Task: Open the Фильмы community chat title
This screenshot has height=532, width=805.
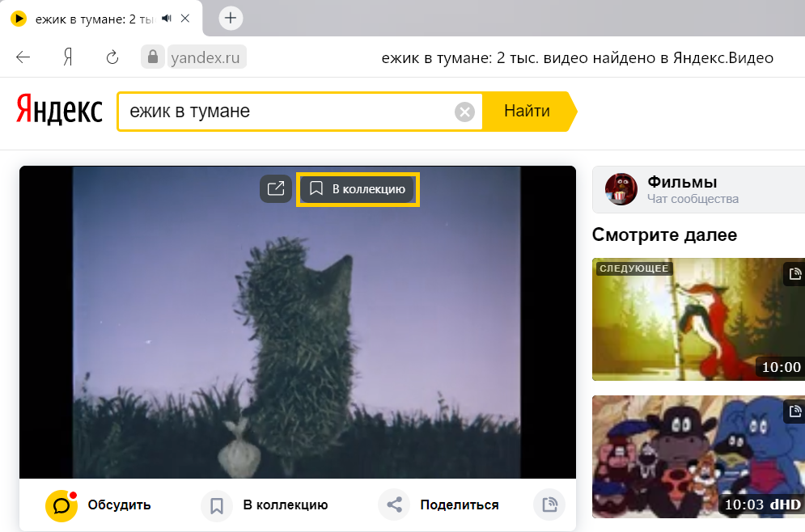Action: click(682, 182)
